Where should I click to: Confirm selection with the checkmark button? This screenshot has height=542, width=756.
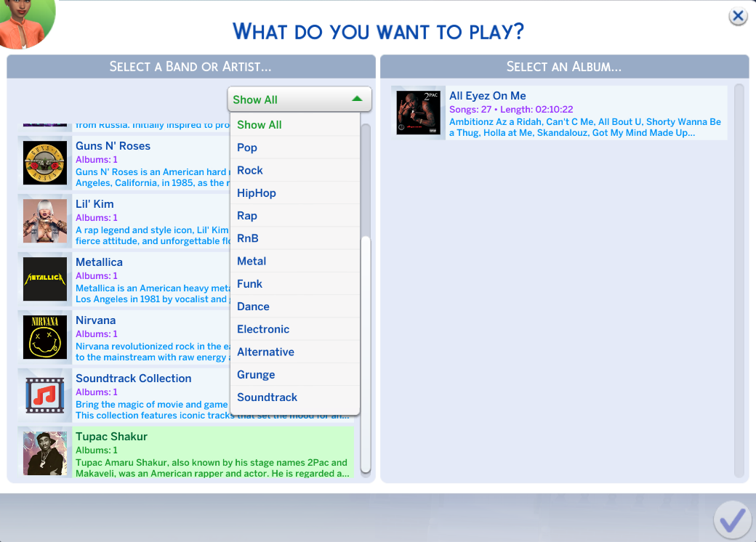click(733, 519)
